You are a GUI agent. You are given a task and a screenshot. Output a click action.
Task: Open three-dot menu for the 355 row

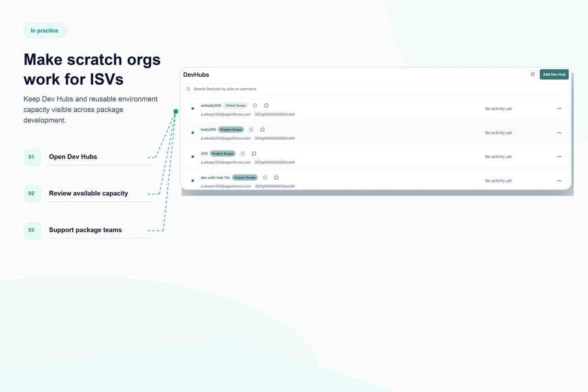559,157
